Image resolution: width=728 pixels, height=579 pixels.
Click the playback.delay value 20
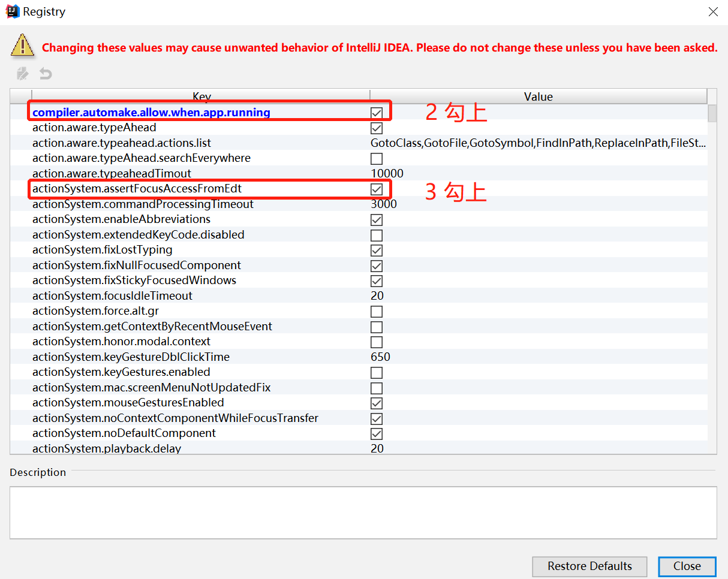(377, 448)
